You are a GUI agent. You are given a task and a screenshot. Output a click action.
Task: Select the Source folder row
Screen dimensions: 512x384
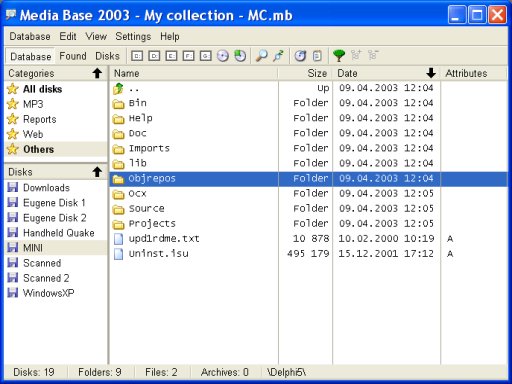308,209
